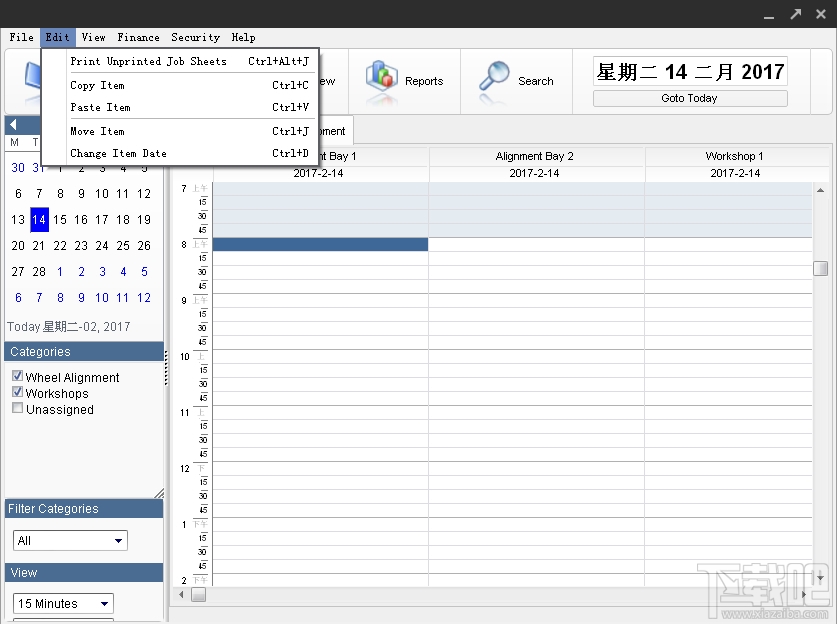Enable the Unassigned category
The height and width of the screenshot is (624, 837).
(17, 406)
